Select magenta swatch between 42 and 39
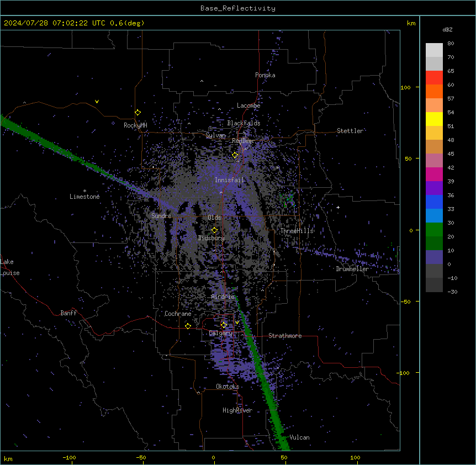The height and width of the screenshot is (465, 476). pyautogui.click(x=434, y=174)
